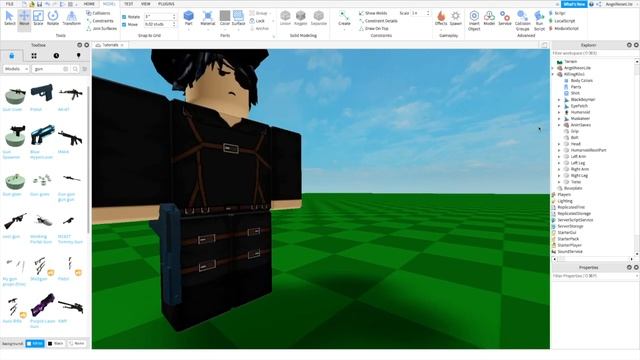Screen dimensions: 640x360
Task: Insert a Script from Advanced group
Action: click(557, 13)
